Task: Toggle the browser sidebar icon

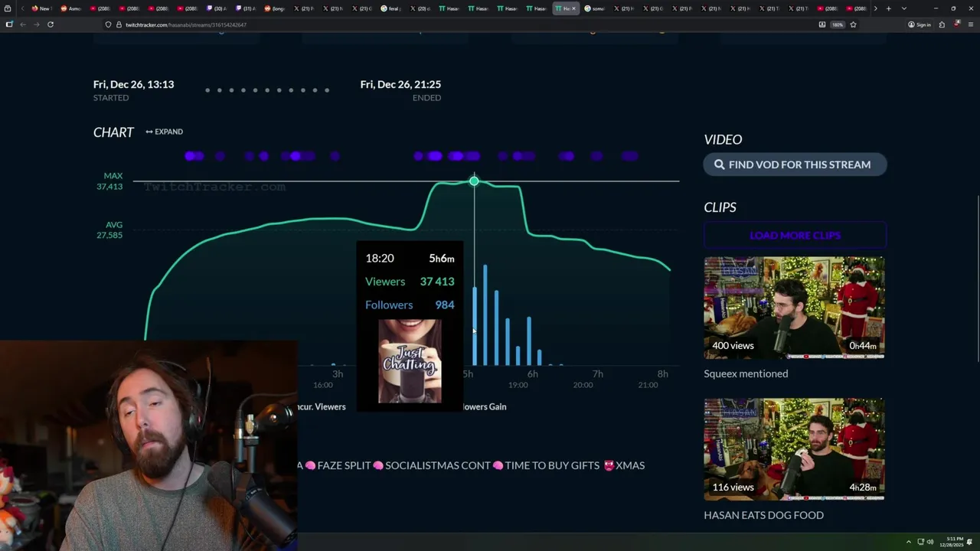Action: click(x=8, y=24)
